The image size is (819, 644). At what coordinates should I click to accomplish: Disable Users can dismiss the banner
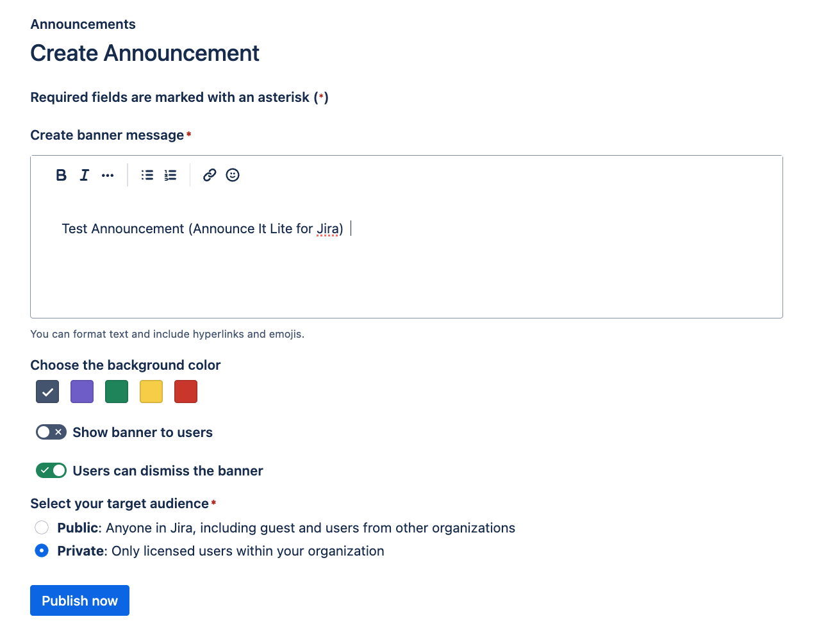click(x=51, y=471)
